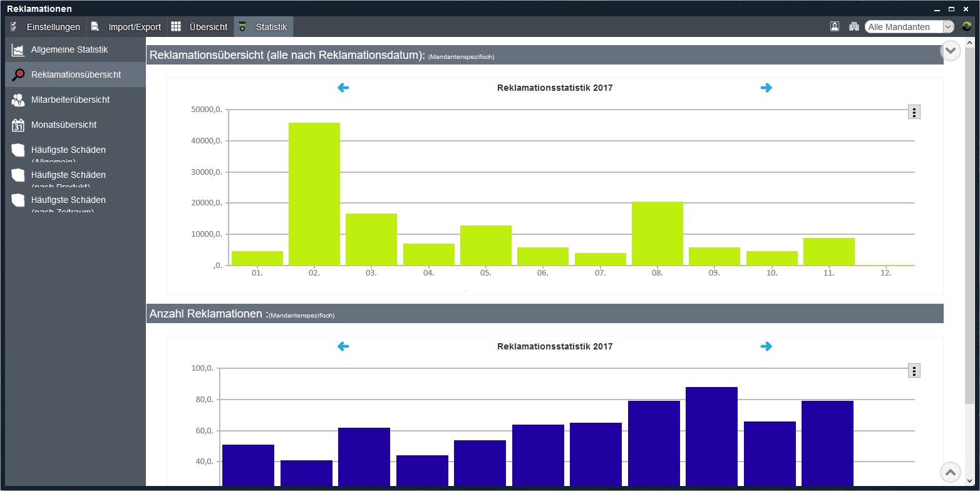
Task: Click the green refresh icon
Action: coord(967,26)
